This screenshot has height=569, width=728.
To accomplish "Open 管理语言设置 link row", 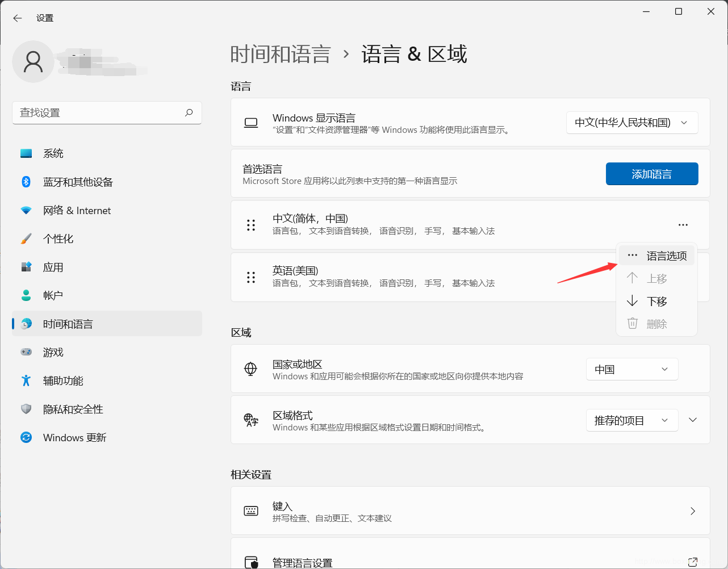I will coord(470,554).
